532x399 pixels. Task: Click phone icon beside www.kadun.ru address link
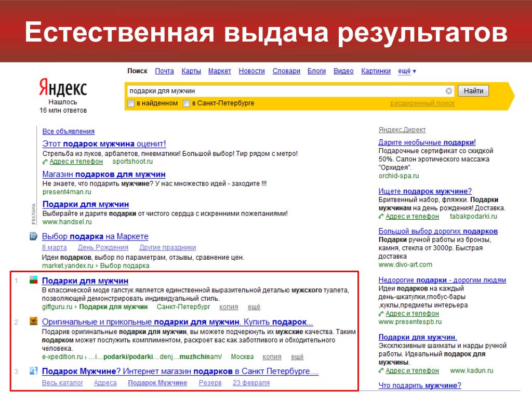pos(381,371)
